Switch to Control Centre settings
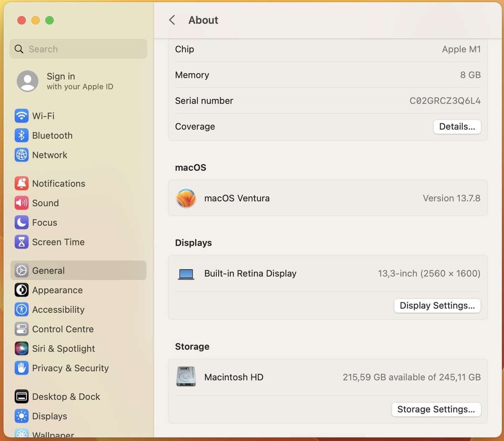 tap(63, 329)
